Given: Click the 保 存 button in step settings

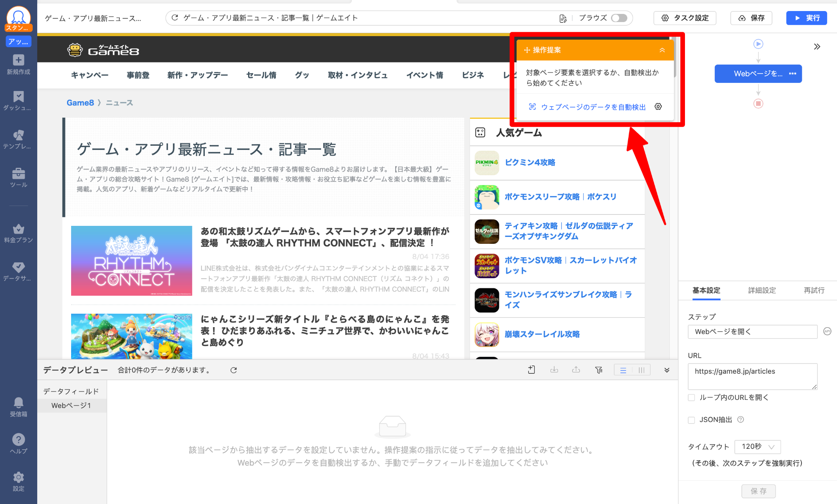Looking at the screenshot, I should (x=759, y=491).
